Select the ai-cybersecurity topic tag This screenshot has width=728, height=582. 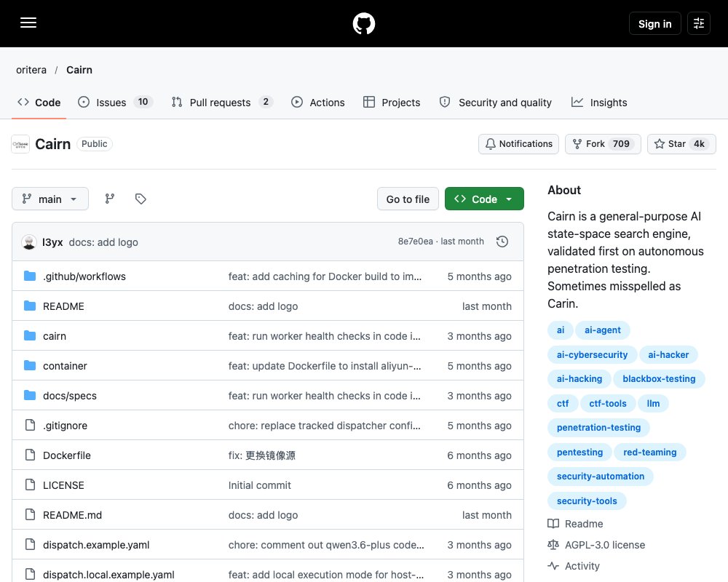click(592, 355)
